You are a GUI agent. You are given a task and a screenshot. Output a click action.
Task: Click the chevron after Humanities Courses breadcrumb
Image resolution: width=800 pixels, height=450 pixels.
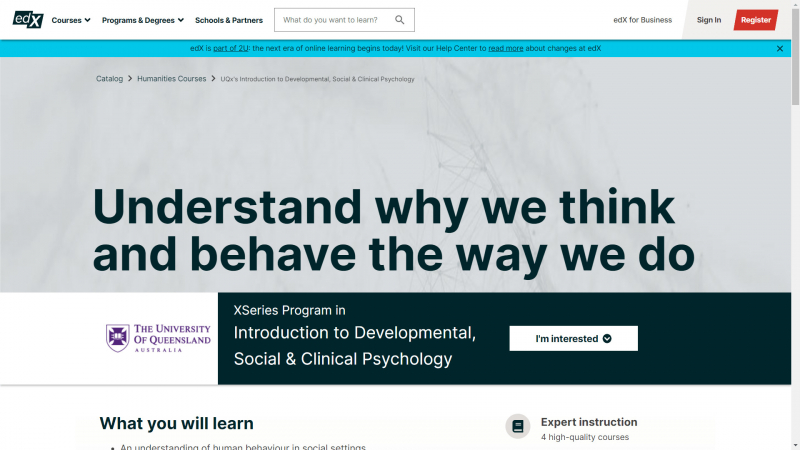point(213,79)
